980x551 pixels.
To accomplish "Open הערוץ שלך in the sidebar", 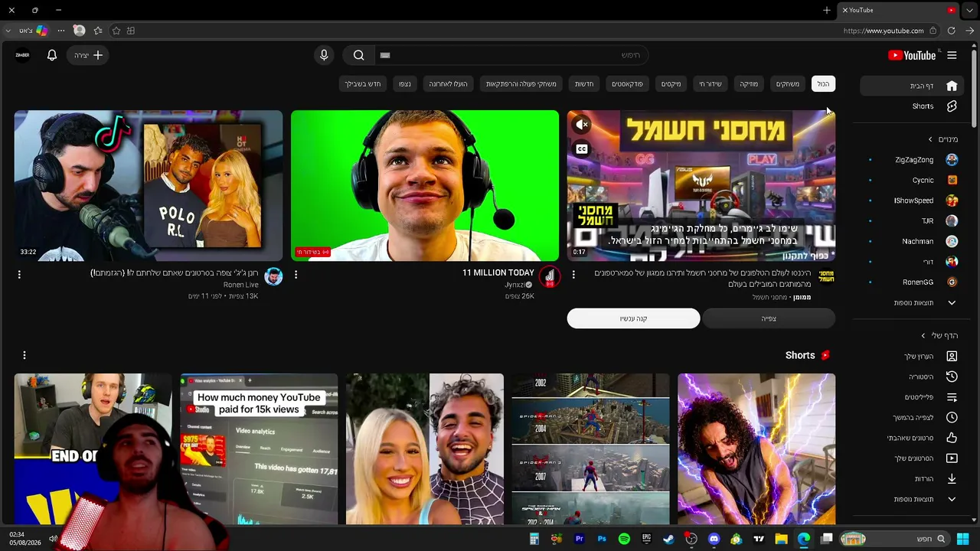I will point(913,357).
